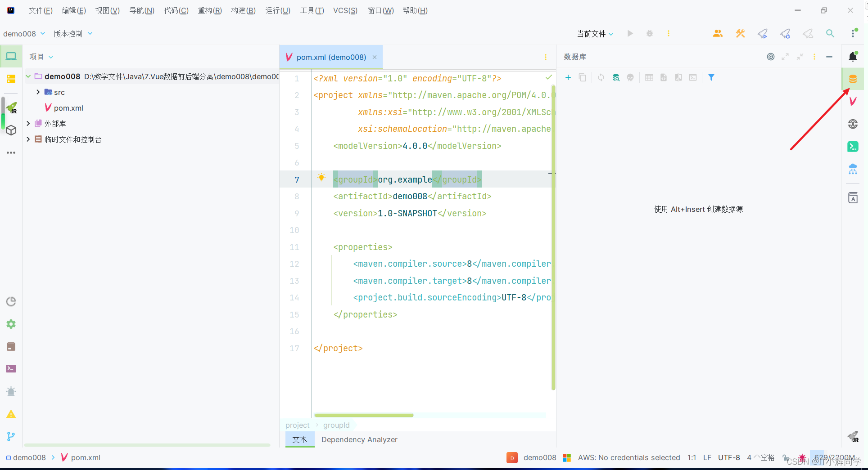Expand the src folder
868x470 pixels.
pyautogui.click(x=38, y=92)
